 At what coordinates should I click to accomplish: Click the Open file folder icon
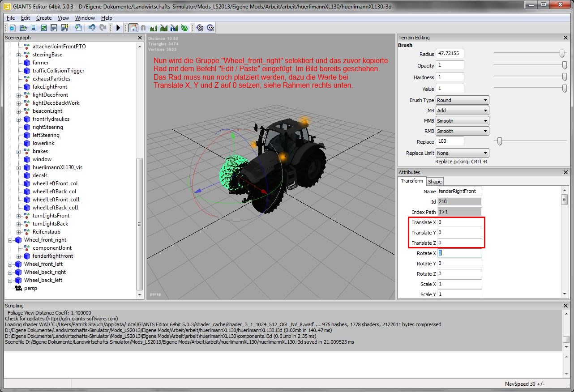pos(23,28)
